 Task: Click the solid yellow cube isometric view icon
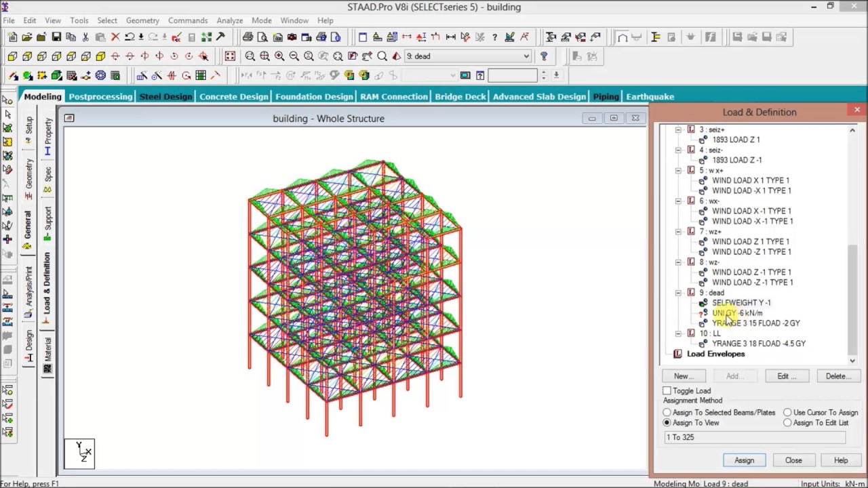[100, 56]
